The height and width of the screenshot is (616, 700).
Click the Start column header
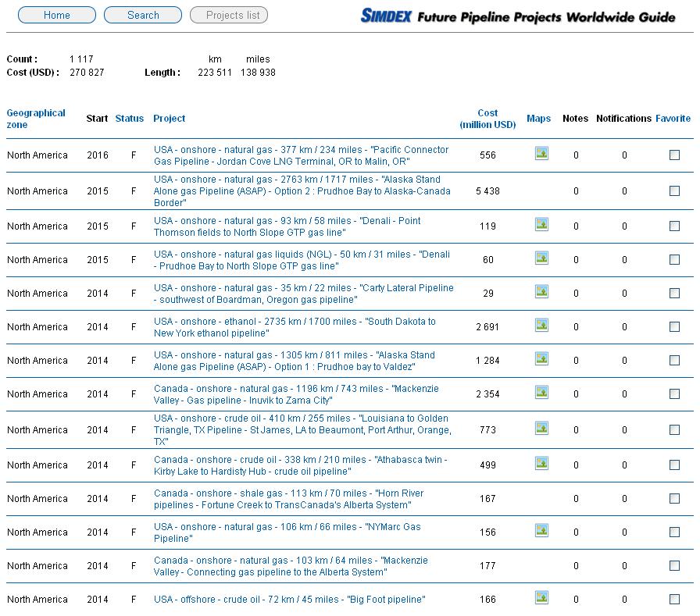click(x=97, y=119)
